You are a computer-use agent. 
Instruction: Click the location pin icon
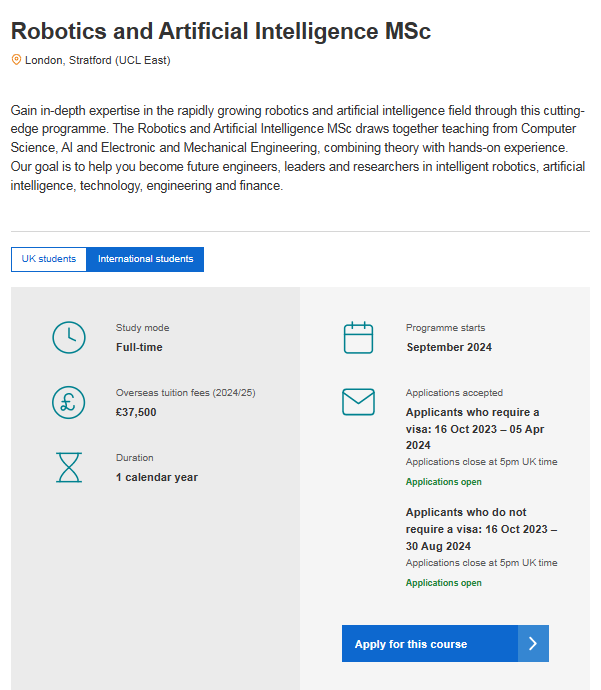(16, 60)
